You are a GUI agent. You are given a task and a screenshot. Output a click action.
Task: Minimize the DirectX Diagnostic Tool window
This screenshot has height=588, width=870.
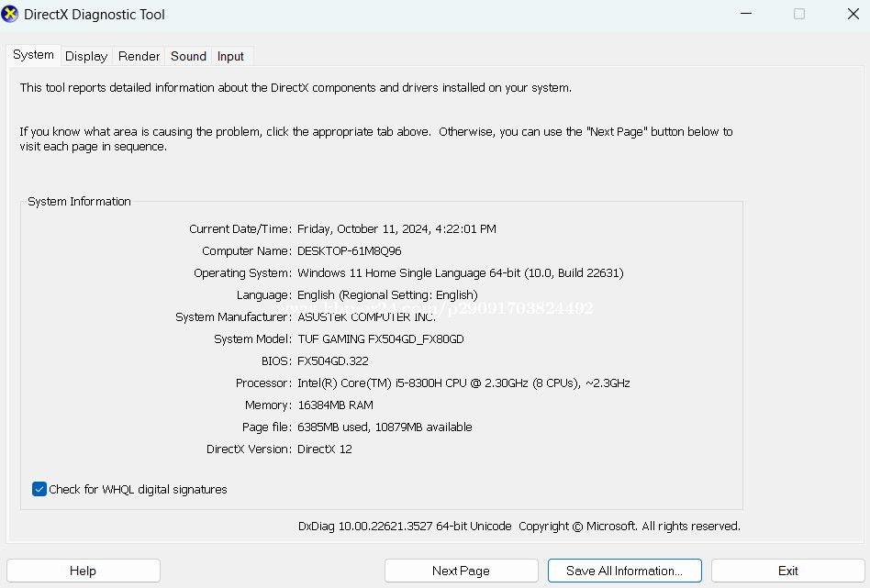(746, 14)
